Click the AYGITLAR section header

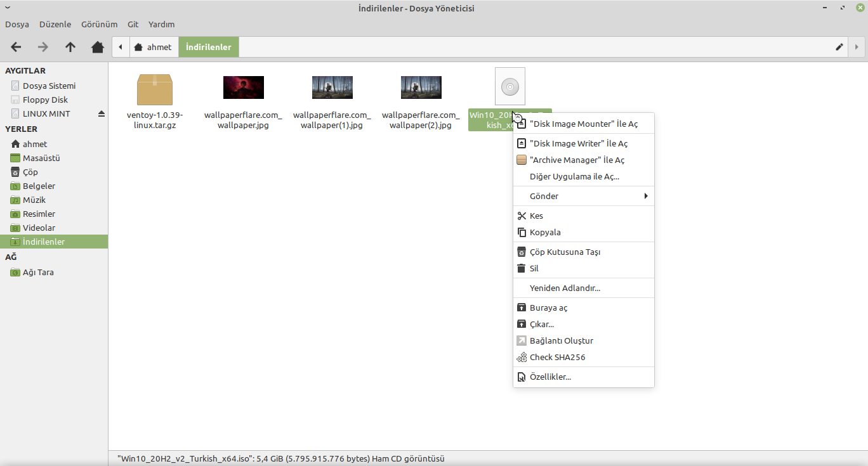(25, 71)
